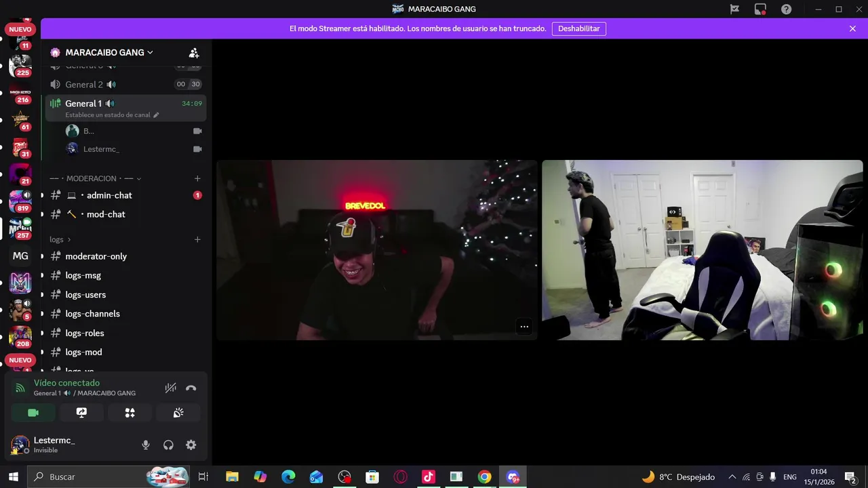Start screen sharing with the monitor icon

[x=81, y=413]
